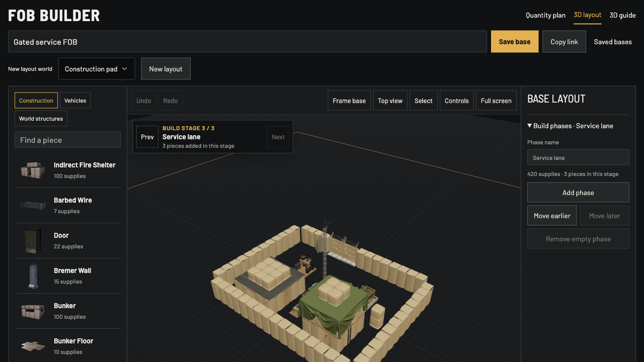Pick the Barbed Wire piece thumbnail
The image size is (644, 362).
[x=33, y=205]
